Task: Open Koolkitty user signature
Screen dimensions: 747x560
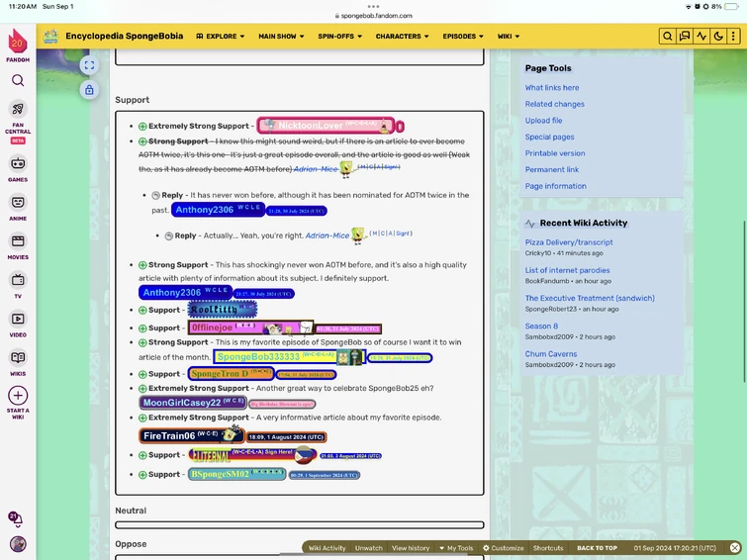Action: click(x=223, y=310)
